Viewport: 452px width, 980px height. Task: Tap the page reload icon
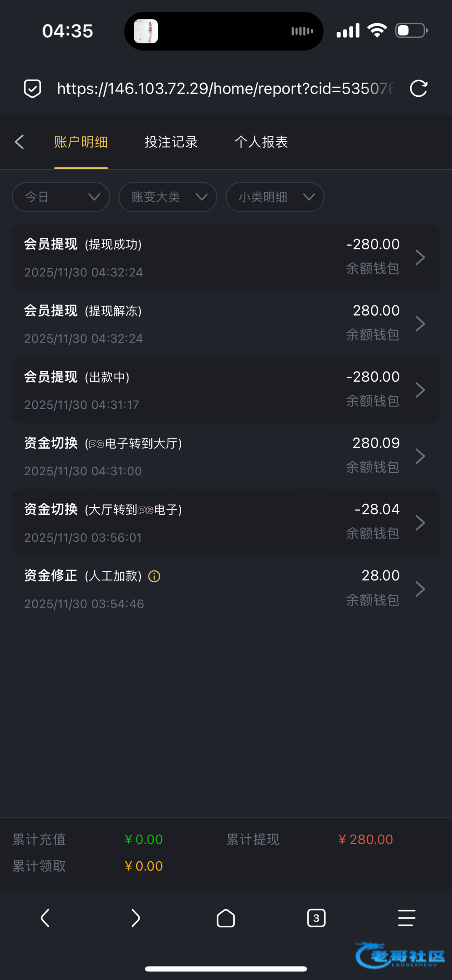(x=418, y=89)
